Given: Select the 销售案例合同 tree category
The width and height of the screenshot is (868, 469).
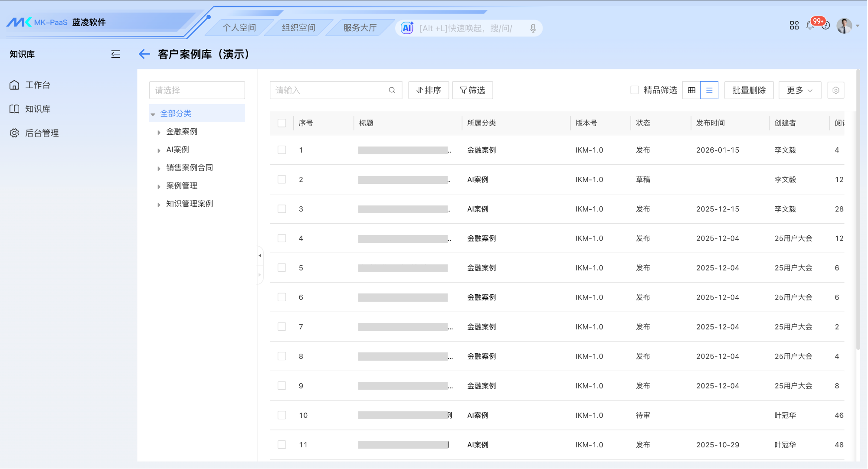Looking at the screenshot, I should [190, 168].
